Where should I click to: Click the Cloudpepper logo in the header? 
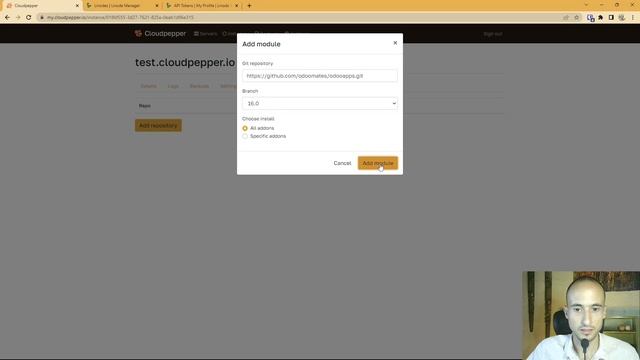coord(160,33)
